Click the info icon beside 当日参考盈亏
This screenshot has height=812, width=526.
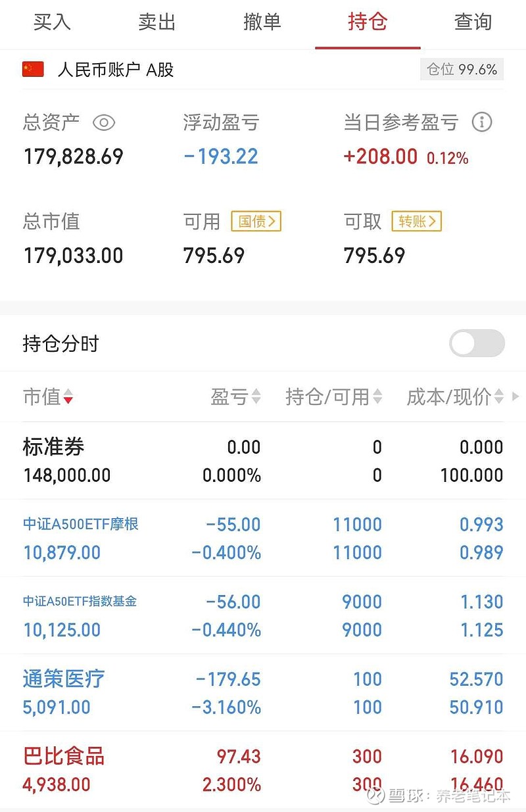pyautogui.click(x=482, y=122)
